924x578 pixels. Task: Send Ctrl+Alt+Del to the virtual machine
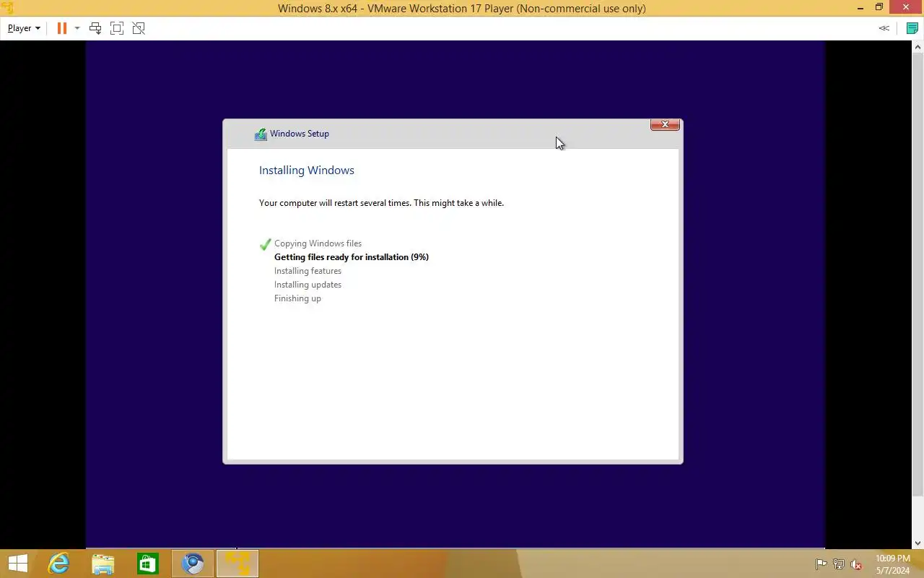coord(95,28)
